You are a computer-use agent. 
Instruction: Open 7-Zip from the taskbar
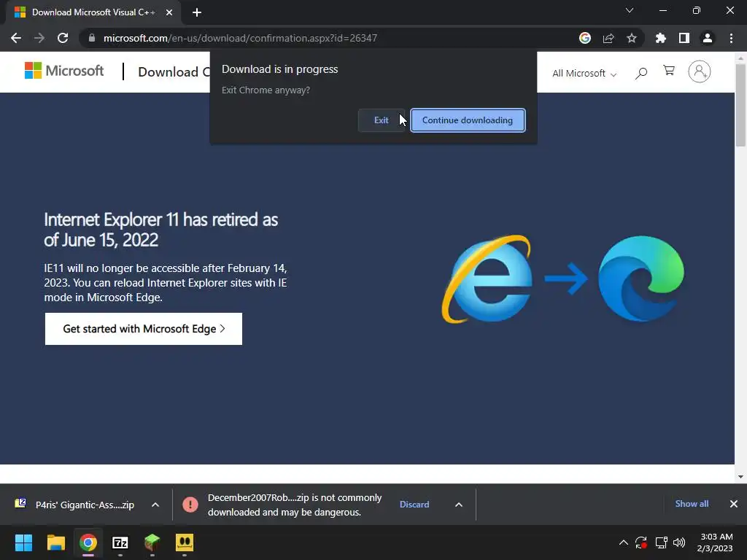(120, 542)
